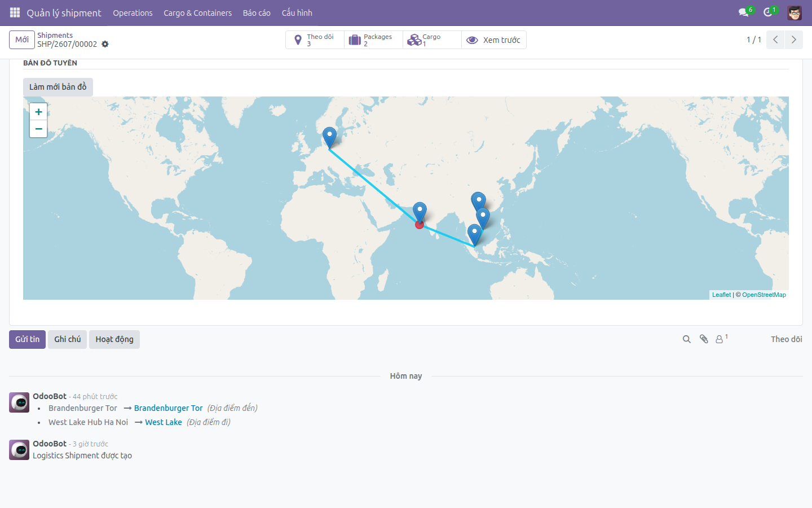Click the Theo dõi follow button in chatter
Screen dimensions: 812x508
tap(787, 339)
